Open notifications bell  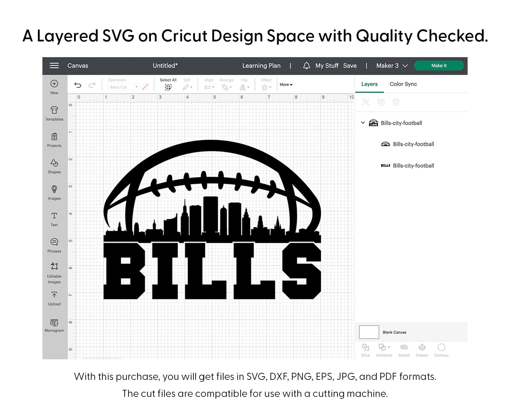pyautogui.click(x=306, y=66)
